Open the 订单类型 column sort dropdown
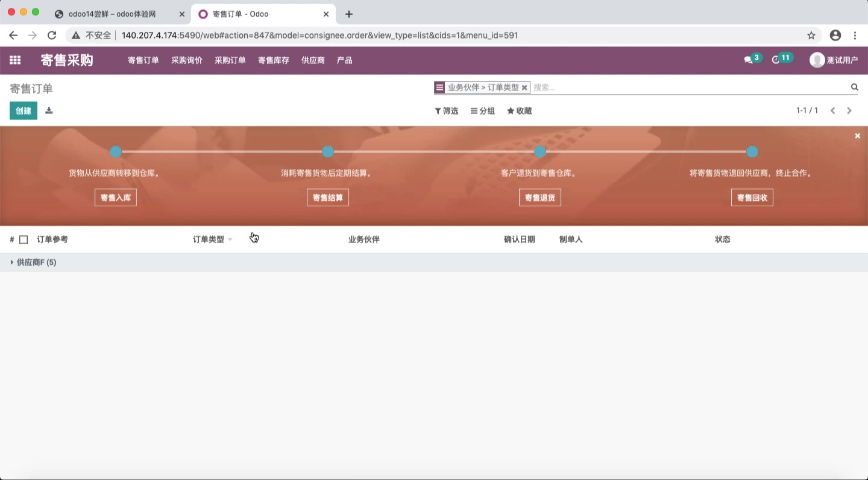The height and width of the screenshot is (480, 868). click(229, 239)
